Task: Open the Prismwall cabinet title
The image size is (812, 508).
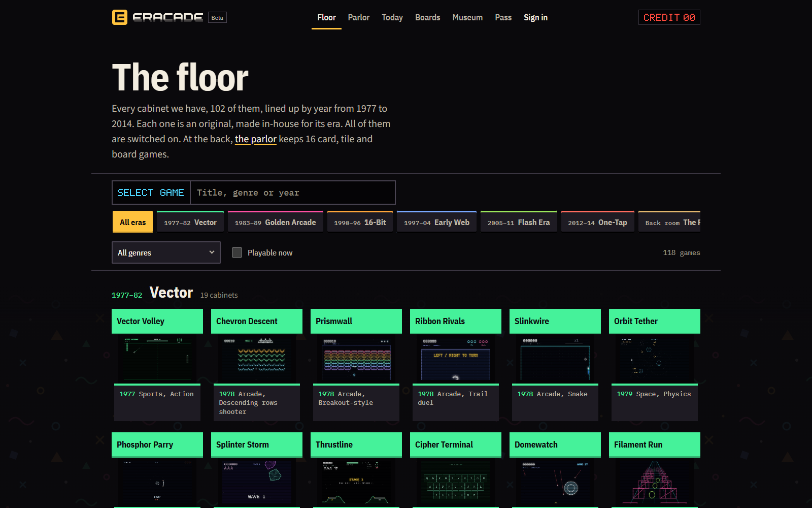Action: point(356,321)
